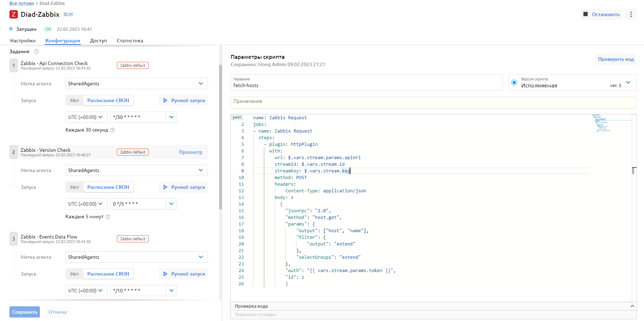
Task: Go to Все потоки breadcrumb link
Action: tap(22, 3)
